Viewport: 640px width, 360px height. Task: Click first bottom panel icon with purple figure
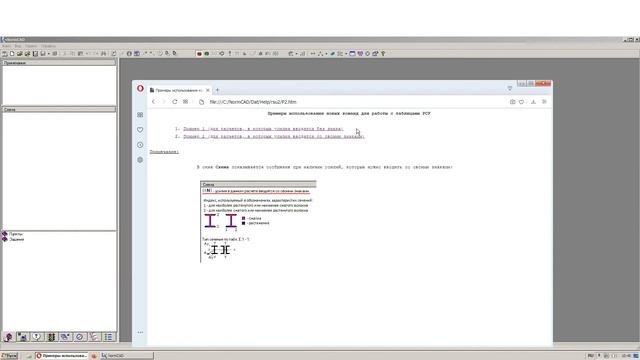click(8, 337)
